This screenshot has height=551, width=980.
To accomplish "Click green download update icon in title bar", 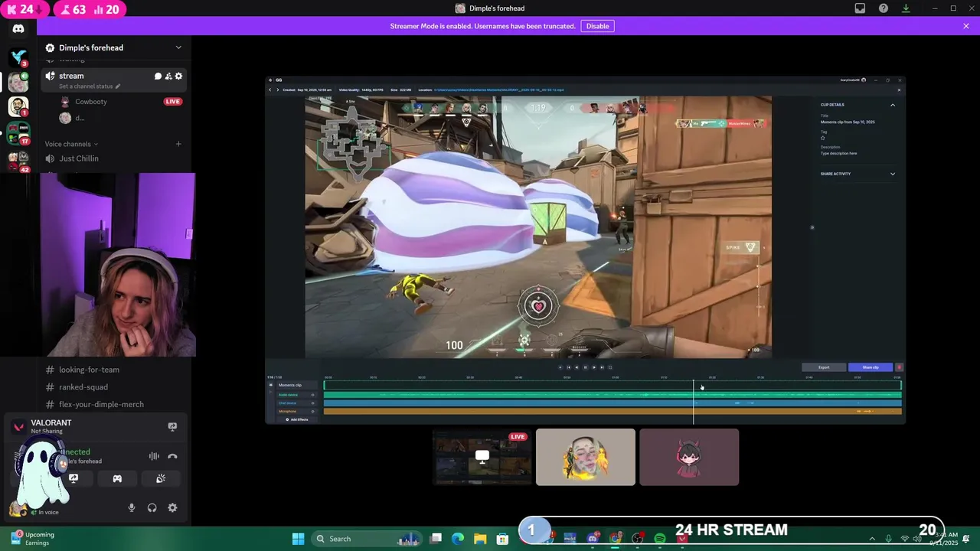I will click(906, 8).
